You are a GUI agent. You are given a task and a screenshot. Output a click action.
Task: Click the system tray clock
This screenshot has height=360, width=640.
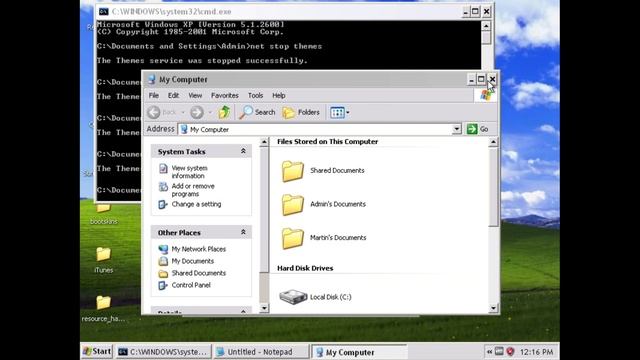pyautogui.click(x=536, y=352)
